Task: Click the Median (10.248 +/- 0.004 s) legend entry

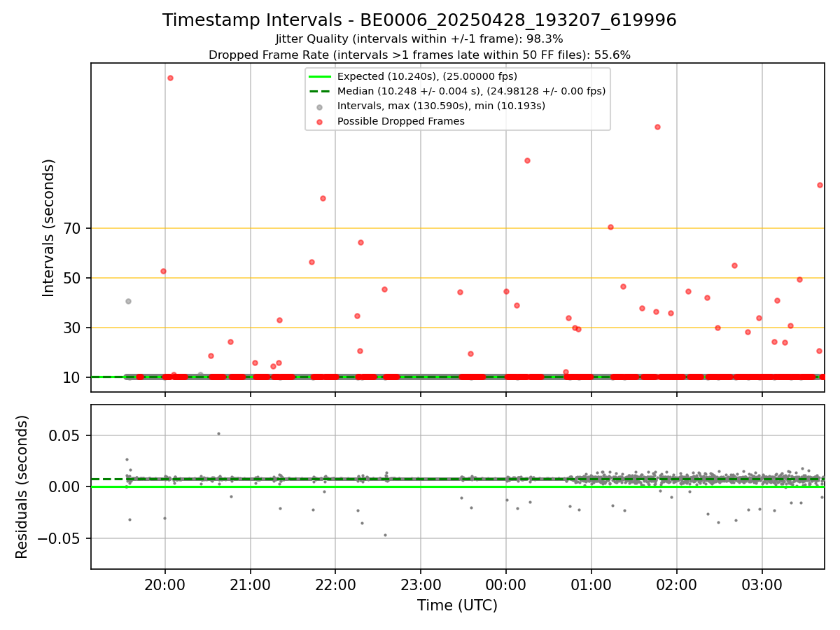Action: click(471, 91)
